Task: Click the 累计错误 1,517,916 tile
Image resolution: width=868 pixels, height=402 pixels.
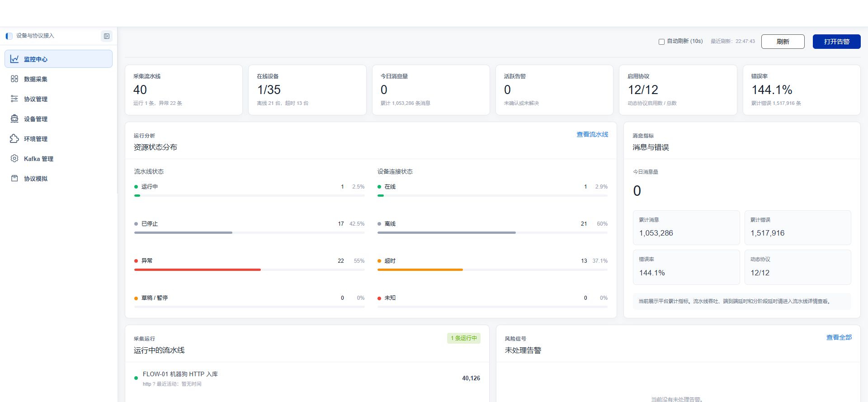Action: pos(798,227)
